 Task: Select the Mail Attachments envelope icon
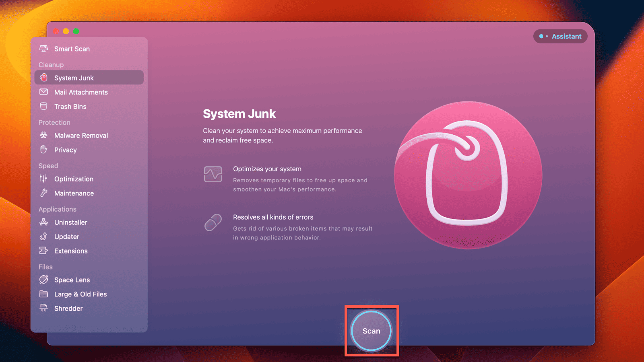[43, 92]
